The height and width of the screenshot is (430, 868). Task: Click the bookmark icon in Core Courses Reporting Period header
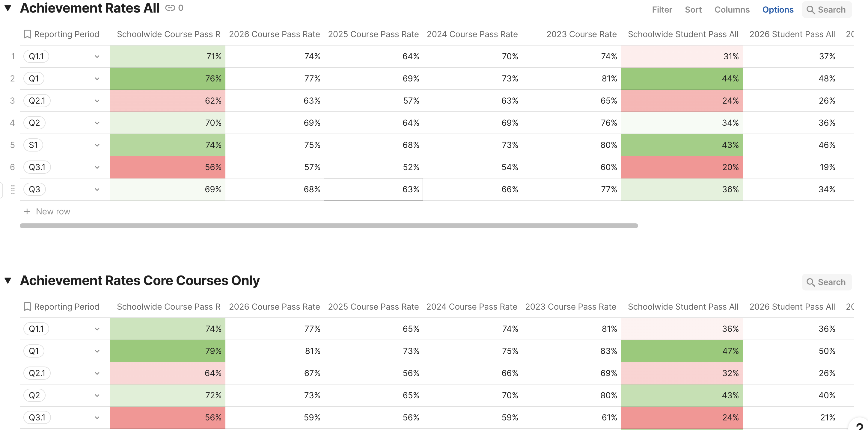point(27,307)
